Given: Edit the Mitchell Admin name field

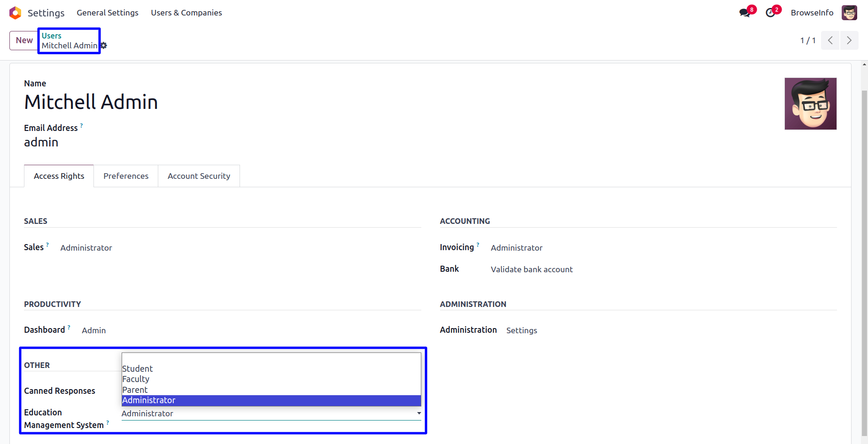Looking at the screenshot, I should pyautogui.click(x=91, y=102).
